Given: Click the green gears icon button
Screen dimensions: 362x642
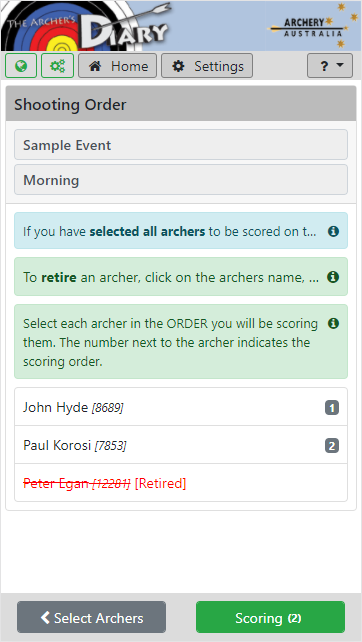Looking at the screenshot, I should (x=57, y=66).
